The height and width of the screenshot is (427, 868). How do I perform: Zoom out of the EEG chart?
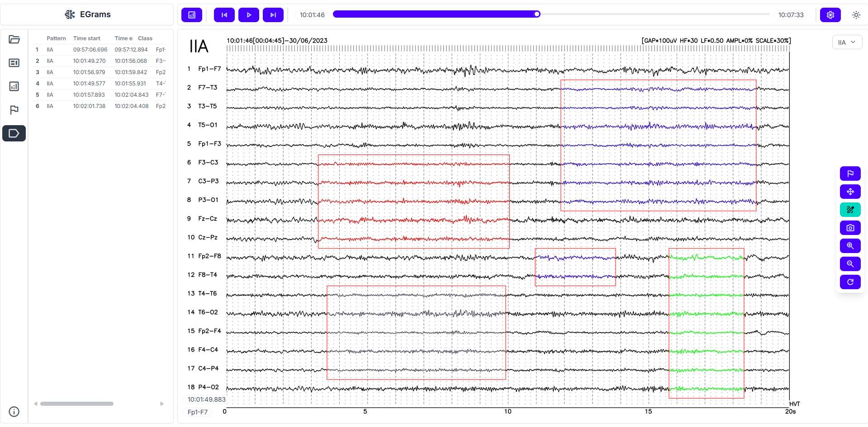pyautogui.click(x=850, y=264)
